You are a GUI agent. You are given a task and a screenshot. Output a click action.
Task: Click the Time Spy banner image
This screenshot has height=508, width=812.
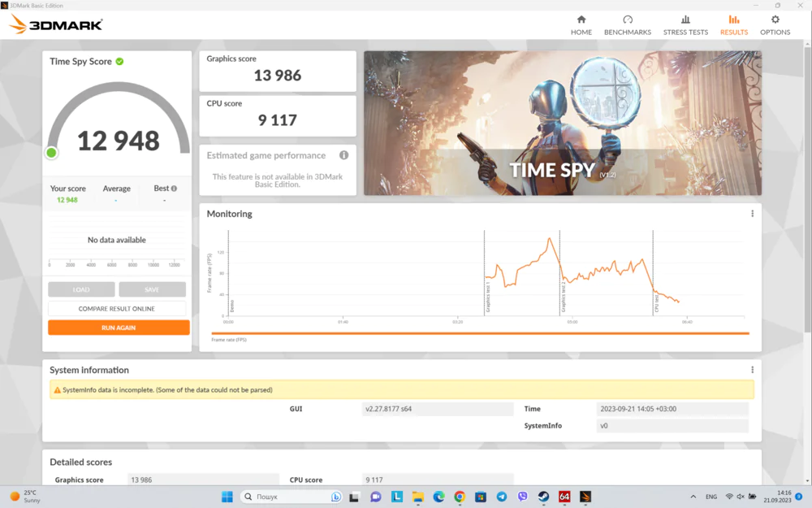click(x=563, y=123)
